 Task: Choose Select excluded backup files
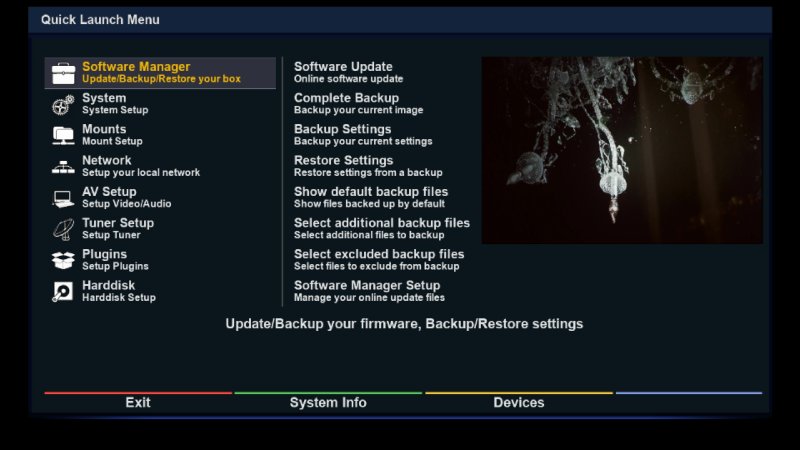click(379, 259)
